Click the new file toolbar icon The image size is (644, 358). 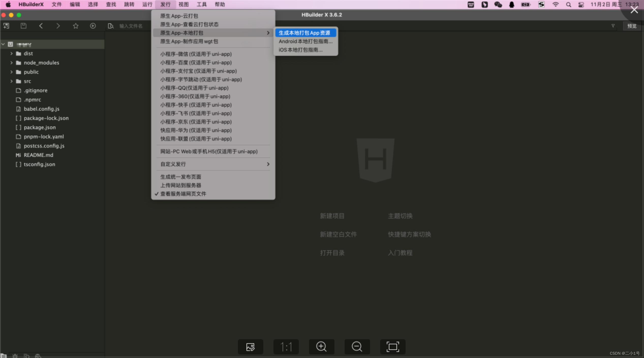tap(6, 26)
